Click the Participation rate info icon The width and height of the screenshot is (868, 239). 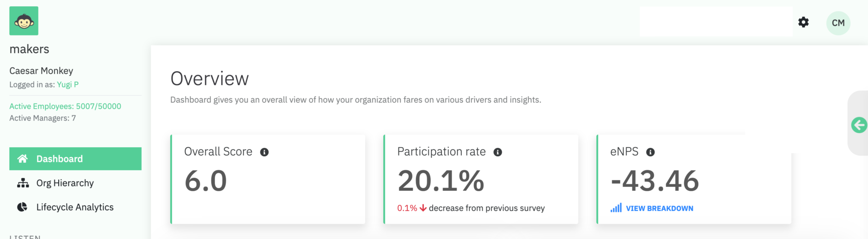point(497,152)
